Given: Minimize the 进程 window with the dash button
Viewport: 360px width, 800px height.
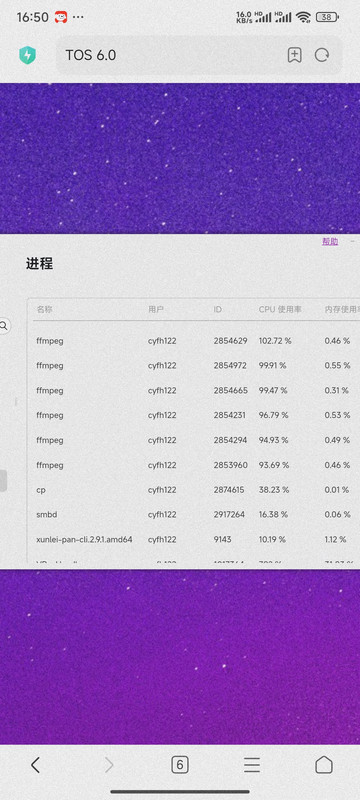Looking at the screenshot, I should [x=353, y=241].
